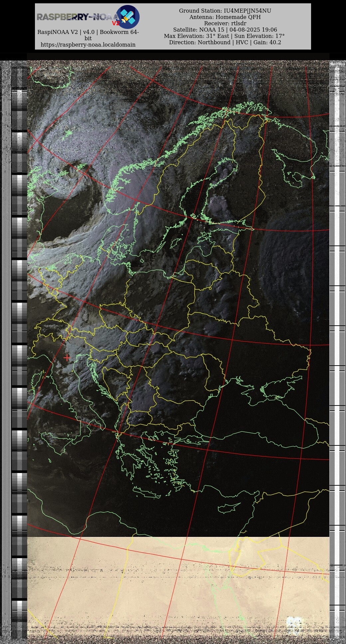Select the Max Elevation 31° East line
This screenshot has width=346, height=644.
(x=224, y=36)
